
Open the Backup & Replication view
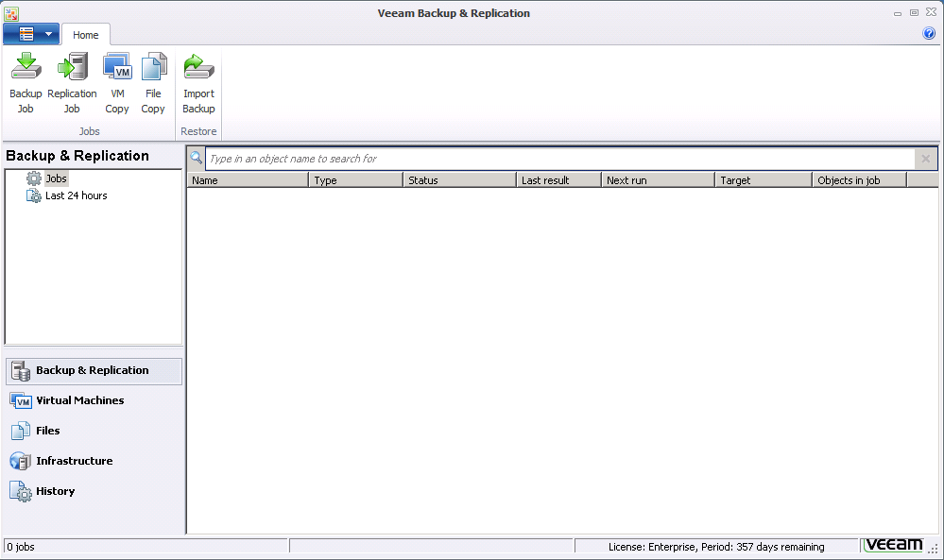tap(94, 370)
